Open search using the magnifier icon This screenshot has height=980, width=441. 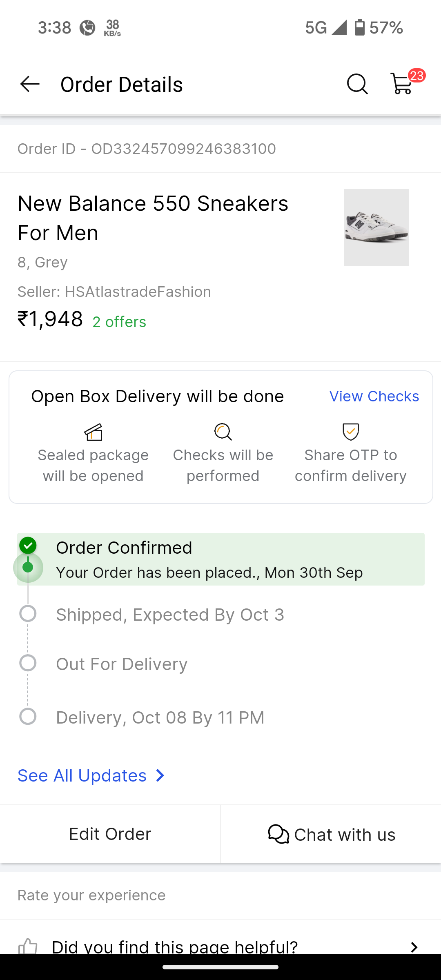pos(357,84)
